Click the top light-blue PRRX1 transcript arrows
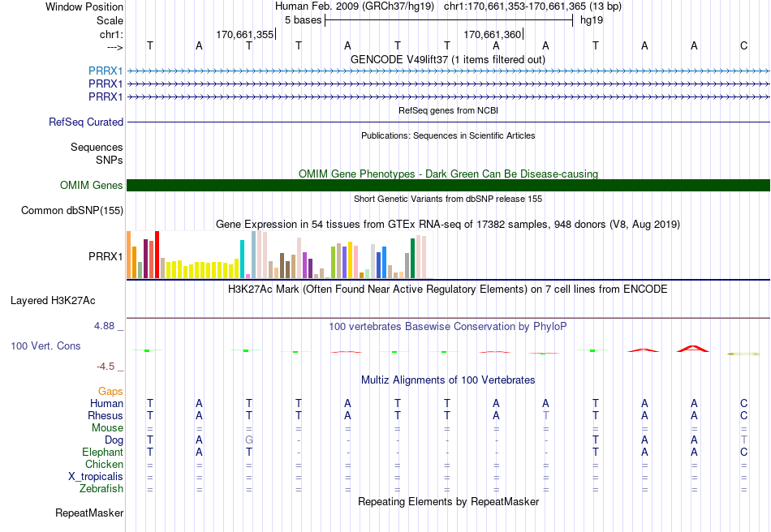This screenshot has height=532, width=771. 448,71
